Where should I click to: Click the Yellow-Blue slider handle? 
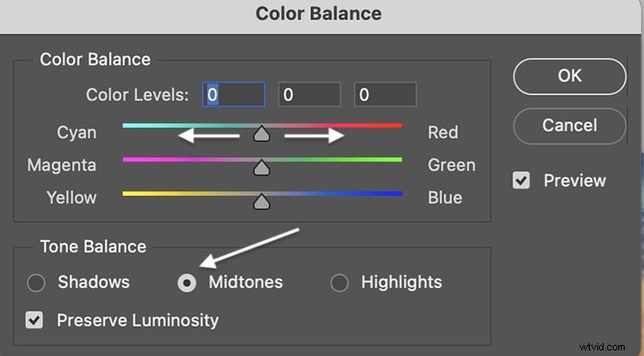261,201
